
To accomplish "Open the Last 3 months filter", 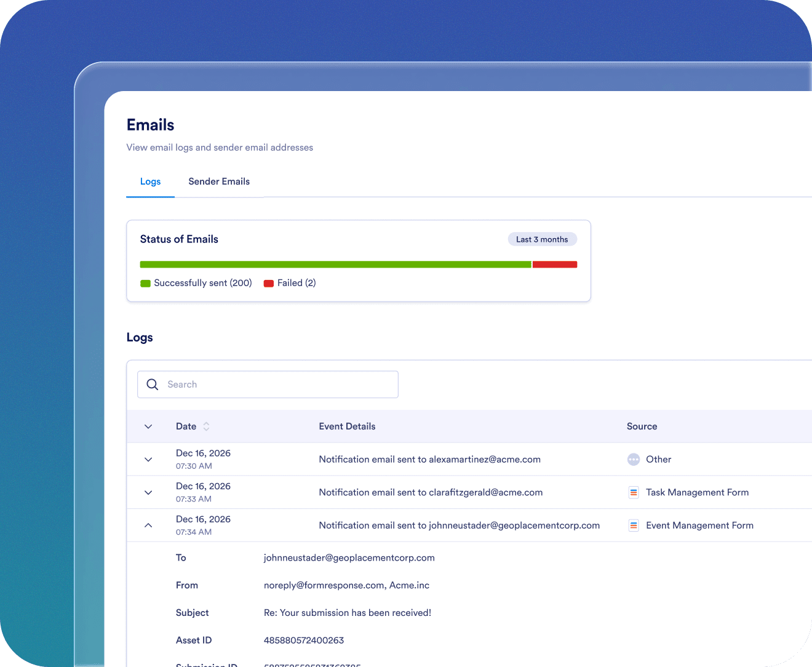I will click(x=542, y=239).
